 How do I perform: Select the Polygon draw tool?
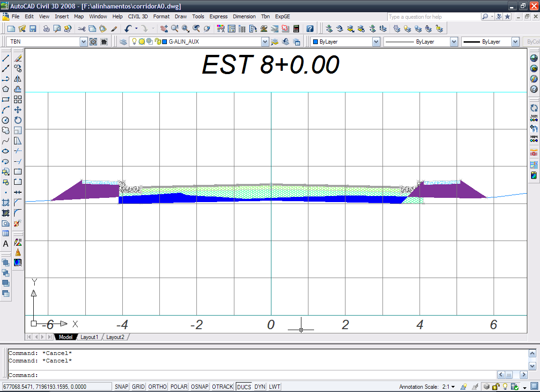pyautogui.click(x=6, y=89)
